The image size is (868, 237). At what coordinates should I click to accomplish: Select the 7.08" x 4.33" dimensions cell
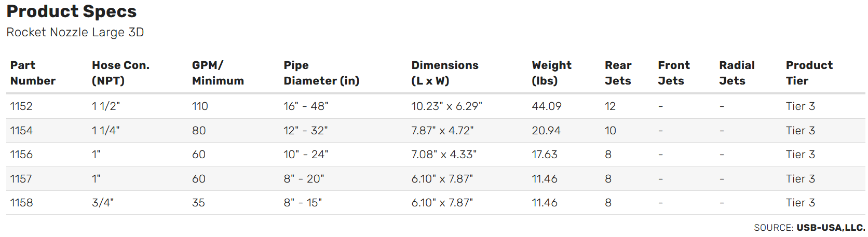(x=444, y=155)
